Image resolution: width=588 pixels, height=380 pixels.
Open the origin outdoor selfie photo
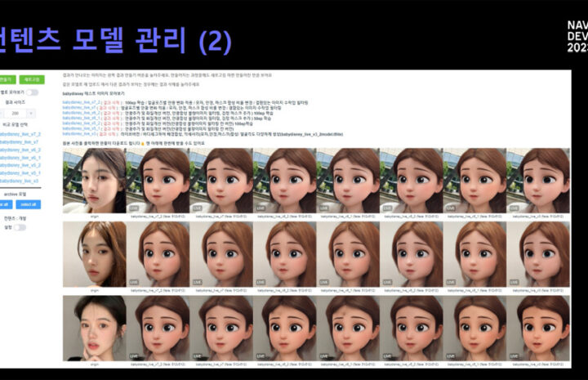pyautogui.click(x=95, y=181)
